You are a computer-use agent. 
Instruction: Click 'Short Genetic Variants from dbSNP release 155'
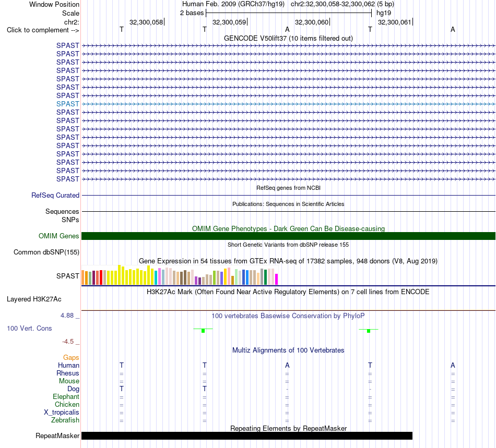coord(288,245)
